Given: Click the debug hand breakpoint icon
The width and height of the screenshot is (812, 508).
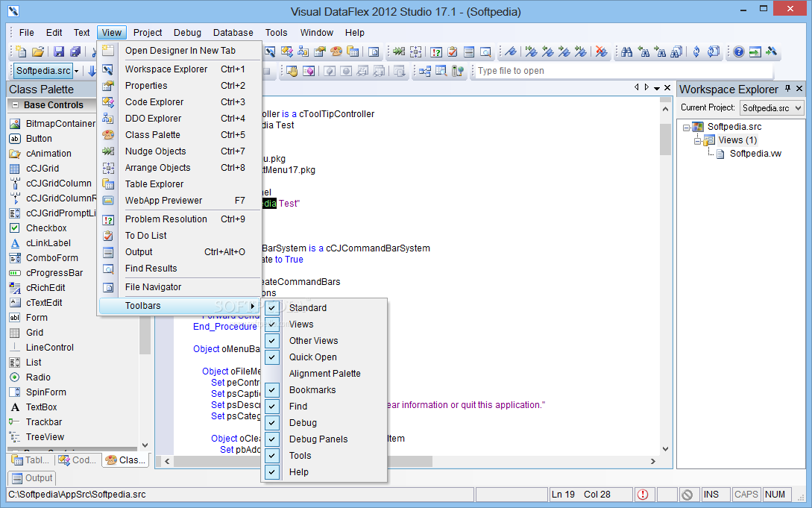Looking at the screenshot, I should coord(292,71).
